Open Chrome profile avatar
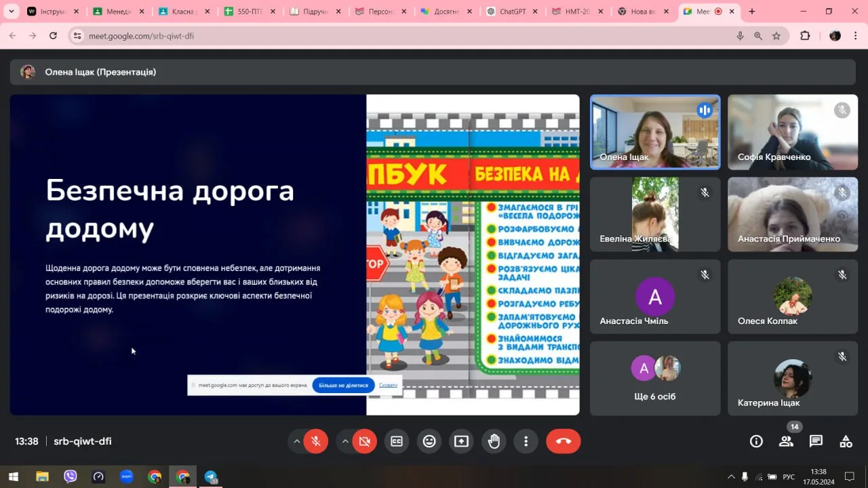 coord(835,36)
